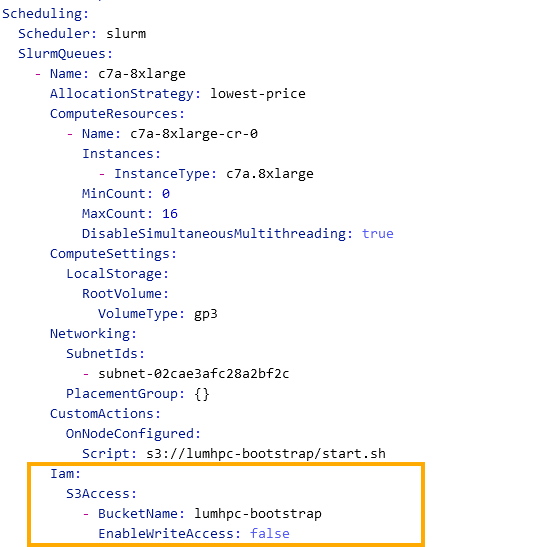Click the DisableSimultaneousMultithreading true value
537x547 pixels.
(378, 234)
